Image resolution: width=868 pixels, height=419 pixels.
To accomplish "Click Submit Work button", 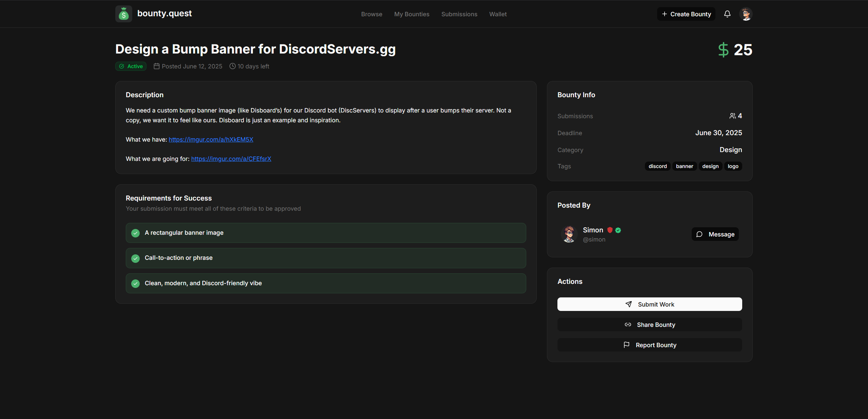I will (650, 304).
